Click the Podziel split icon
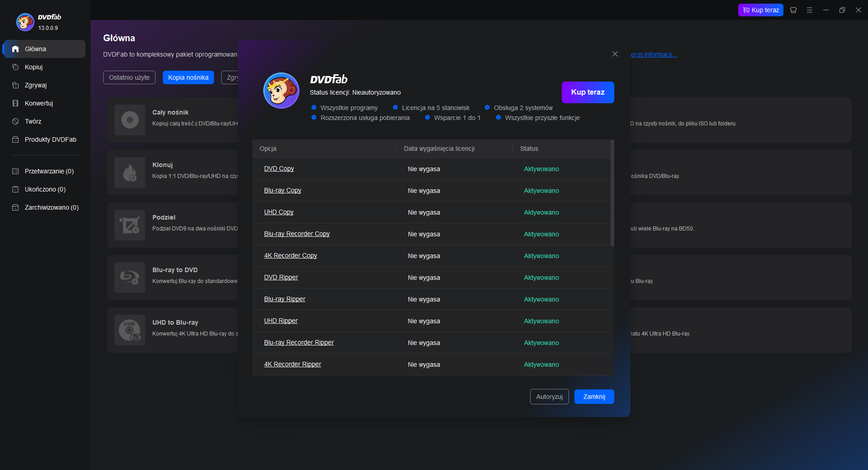The image size is (868, 470). (130, 225)
